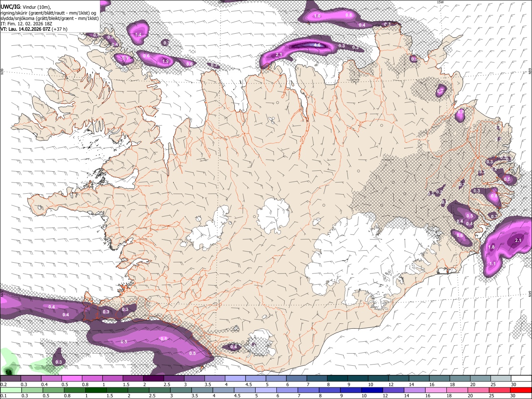Click the navy blue 10 rain-scale swatch

(372, 390)
